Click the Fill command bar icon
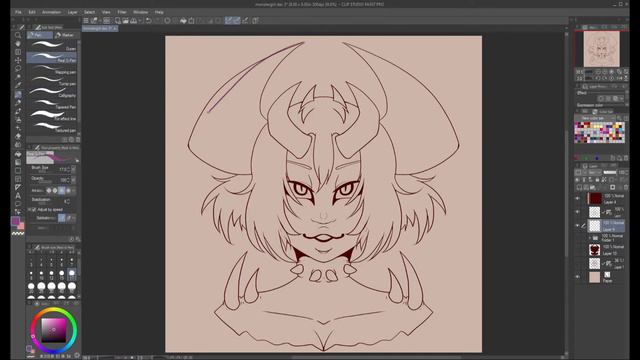The width and height of the screenshot is (640, 360). click(183, 20)
